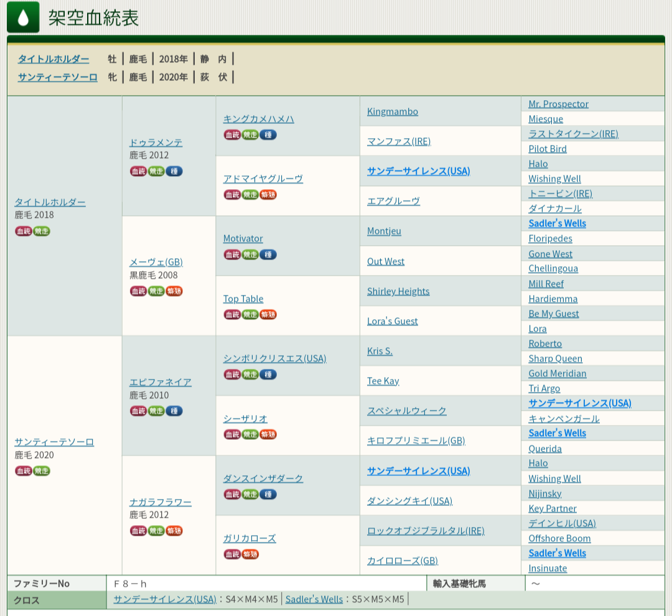Screen dimensions: 672x616
Task: Click the 繁殖 badge under シーザリオ
Action: [268, 435]
